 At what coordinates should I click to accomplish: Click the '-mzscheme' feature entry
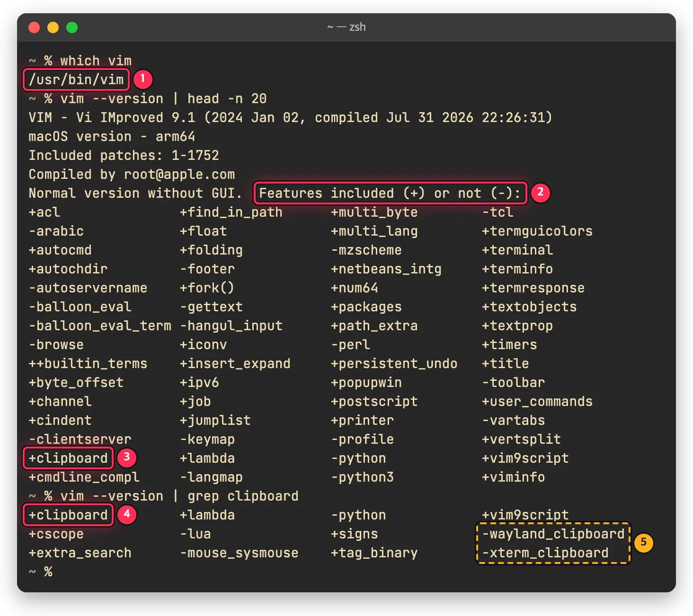[x=366, y=250]
